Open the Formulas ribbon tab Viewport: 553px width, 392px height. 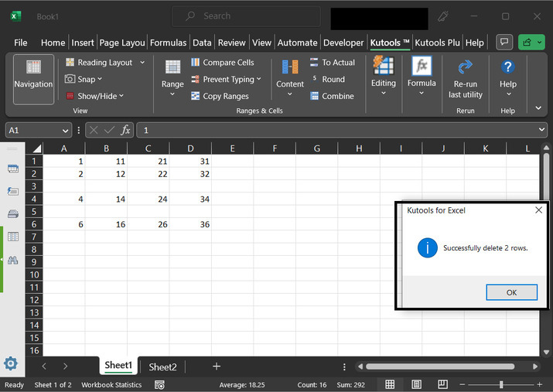coord(168,43)
